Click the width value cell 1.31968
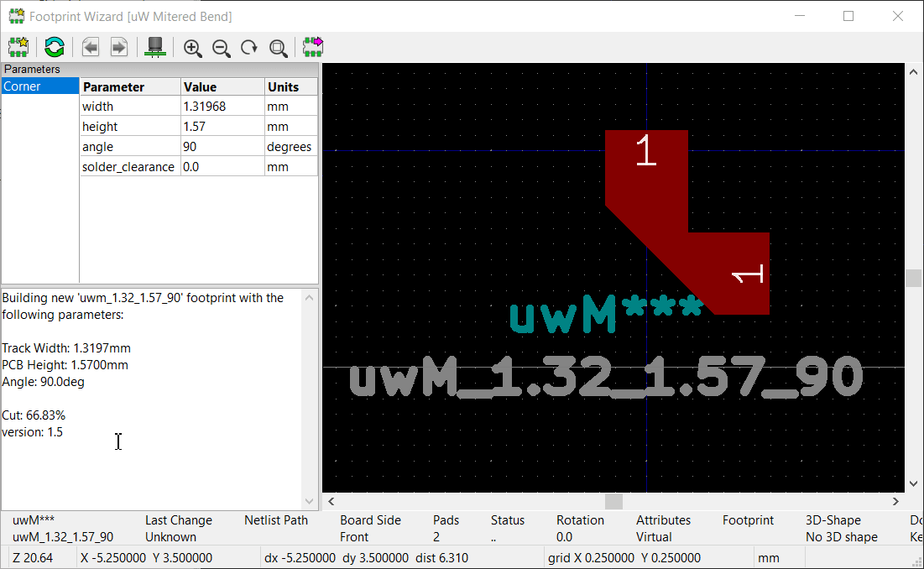 point(222,107)
